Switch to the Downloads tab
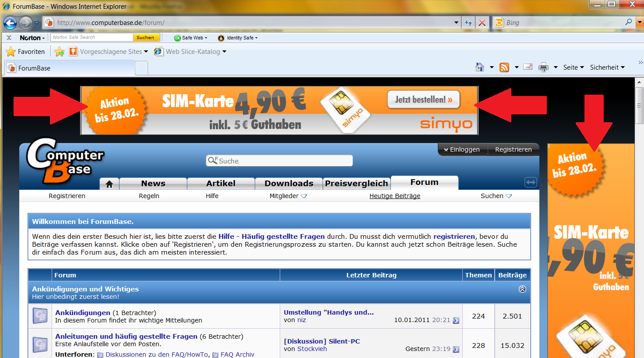This screenshot has height=358, width=644. (x=289, y=184)
